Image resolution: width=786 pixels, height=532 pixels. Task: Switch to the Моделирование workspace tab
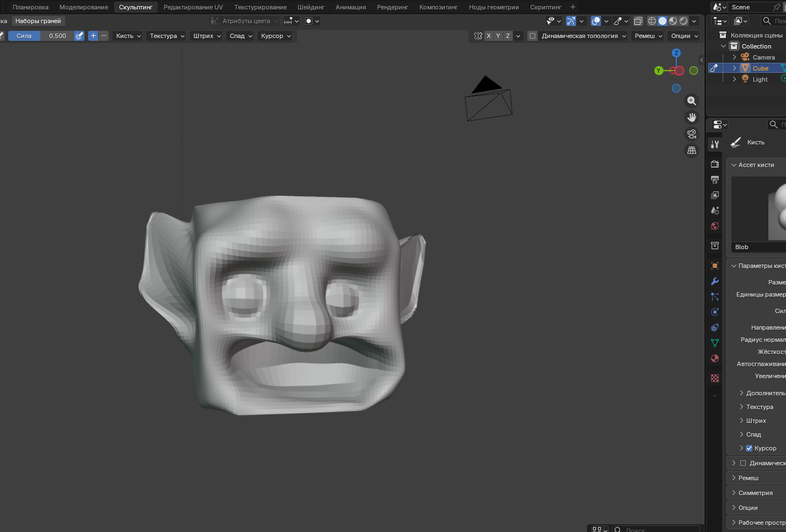(x=84, y=7)
